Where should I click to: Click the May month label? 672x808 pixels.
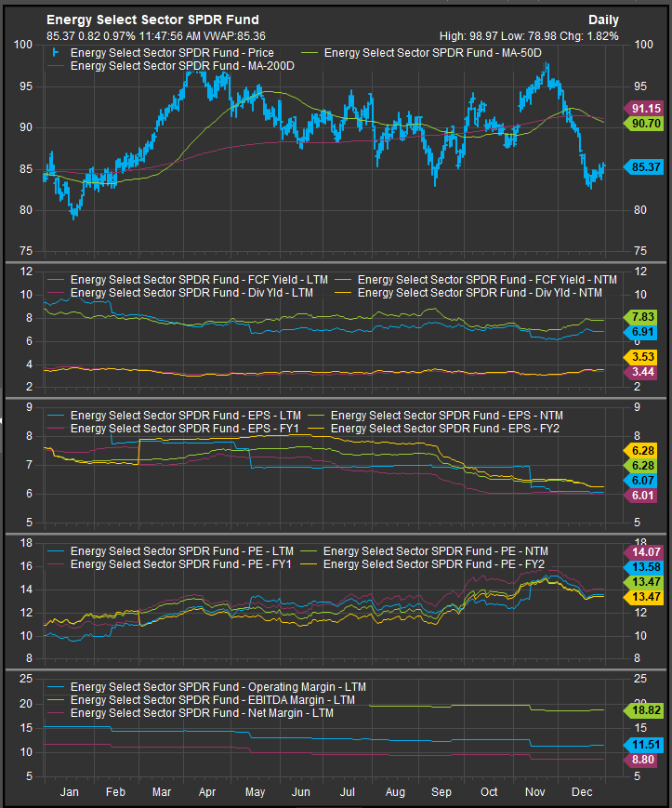click(x=255, y=792)
